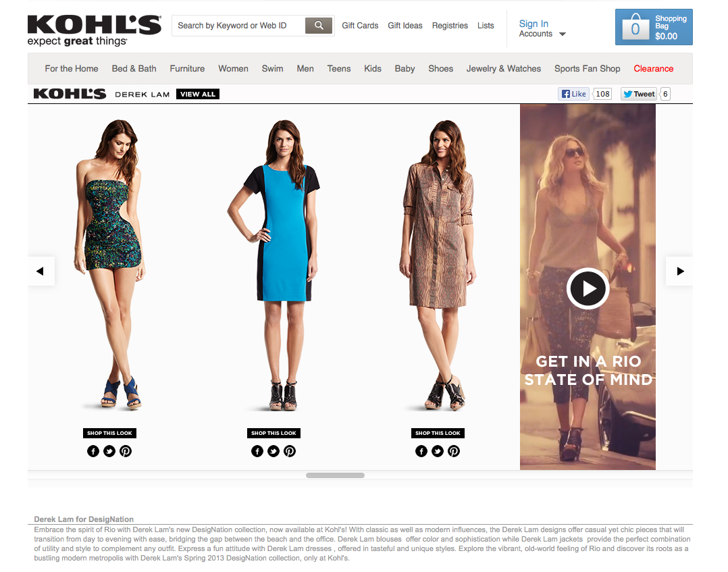Open the Shoes menu

[440, 69]
